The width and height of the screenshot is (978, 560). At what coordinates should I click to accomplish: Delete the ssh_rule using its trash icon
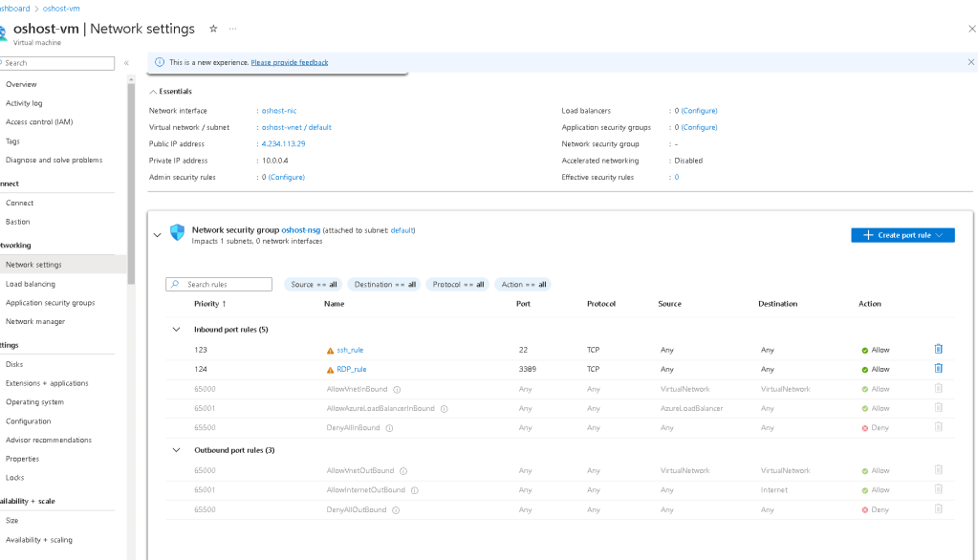pyautogui.click(x=938, y=349)
